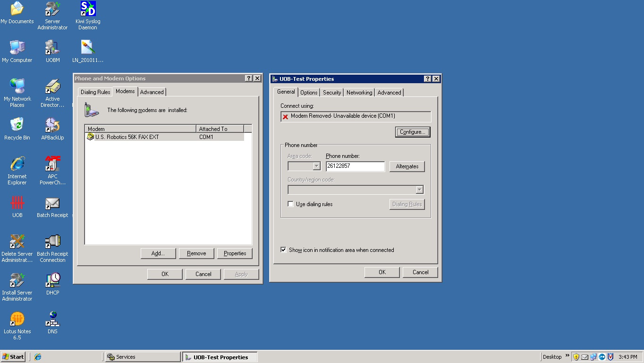Click the Modem column header
Image resolution: width=644 pixels, height=363 pixels.
pos(141,129)
